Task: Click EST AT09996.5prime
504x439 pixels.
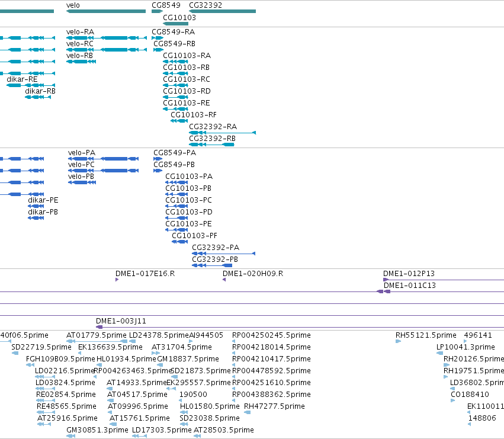Action: pyautogui.click(x=138, y=407)
